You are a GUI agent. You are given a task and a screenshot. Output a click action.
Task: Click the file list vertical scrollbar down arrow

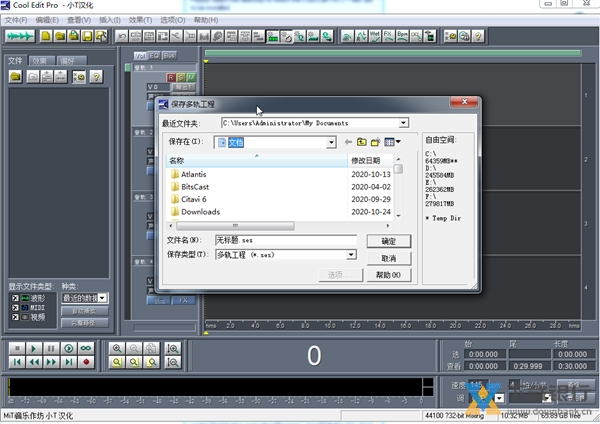click(x=398, y=216)
